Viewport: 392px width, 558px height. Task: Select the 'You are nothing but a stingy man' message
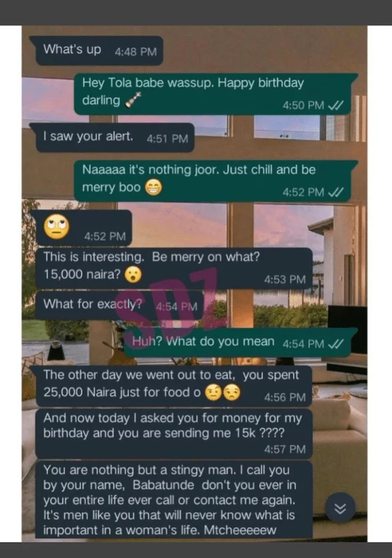click(174, 500)
